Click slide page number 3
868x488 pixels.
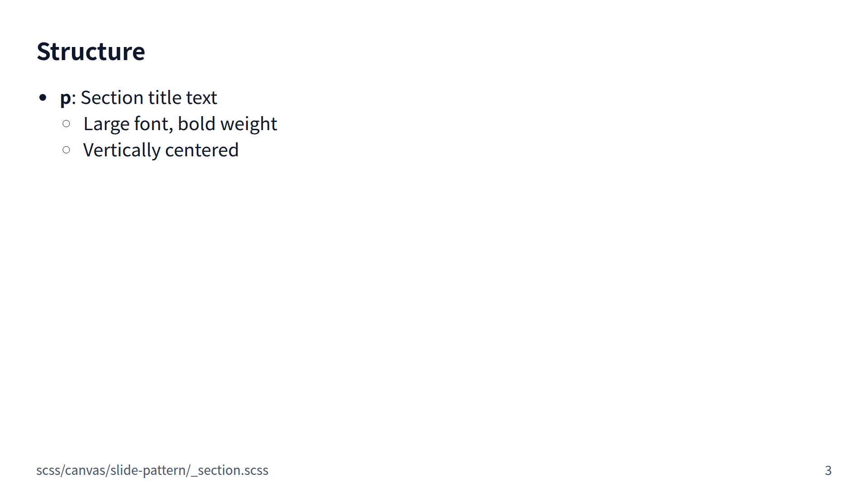[828, 470]
